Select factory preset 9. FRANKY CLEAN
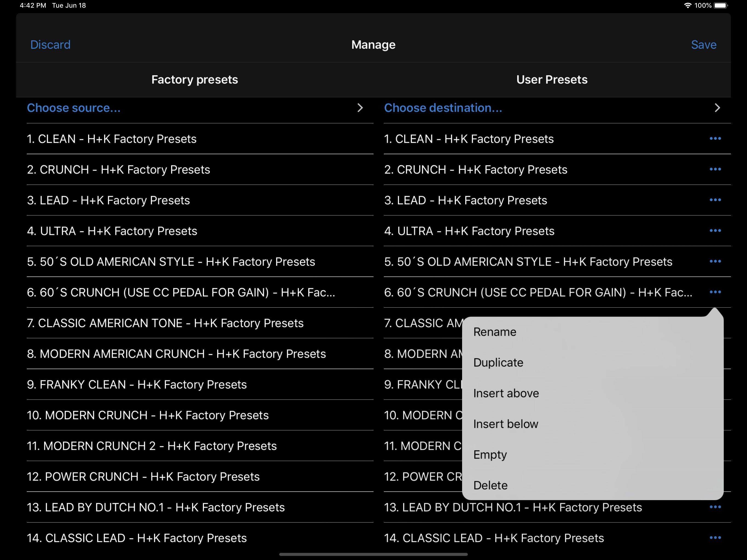Screen dimensions: 747x560 click(200, 385)
